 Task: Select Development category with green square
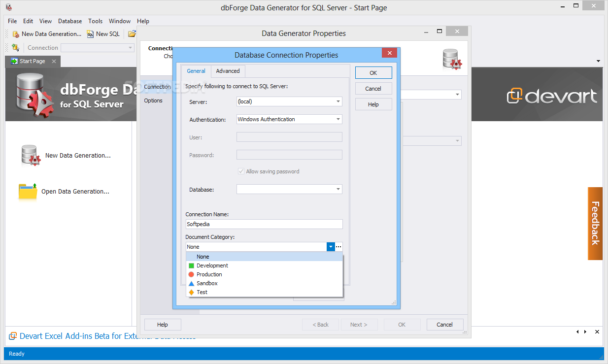pyautogui.click(x=264, y=265)
